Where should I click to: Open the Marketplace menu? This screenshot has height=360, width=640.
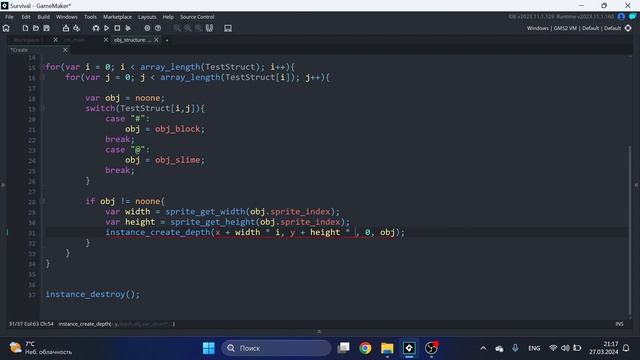(117, 17)
